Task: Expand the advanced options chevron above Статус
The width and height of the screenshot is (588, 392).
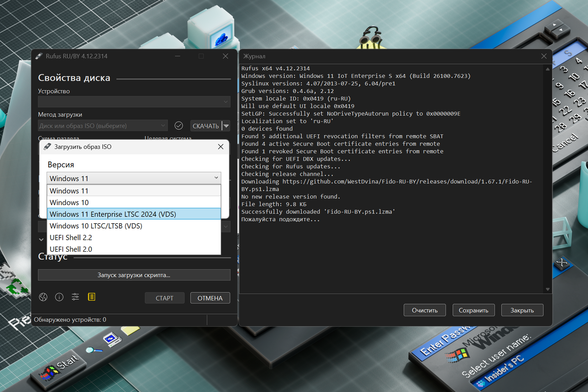Action: [x=41, y=239]
